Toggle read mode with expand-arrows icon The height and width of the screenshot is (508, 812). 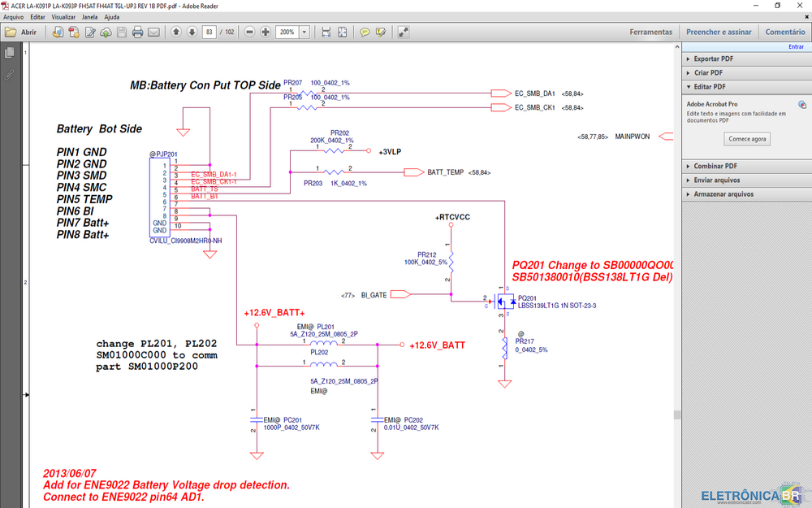(x=404, y=32)
